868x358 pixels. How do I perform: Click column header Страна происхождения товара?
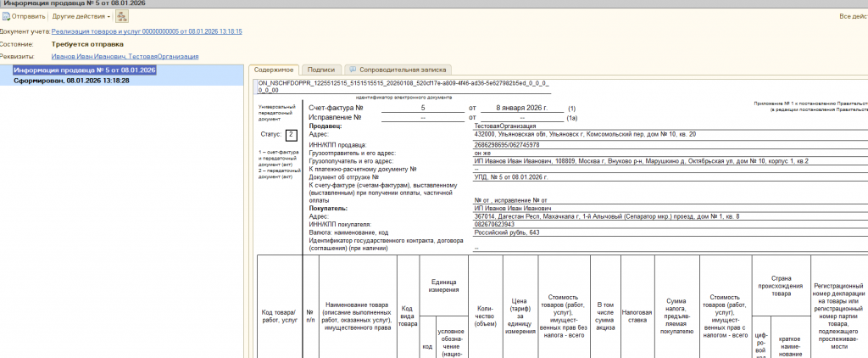(781, 285)
